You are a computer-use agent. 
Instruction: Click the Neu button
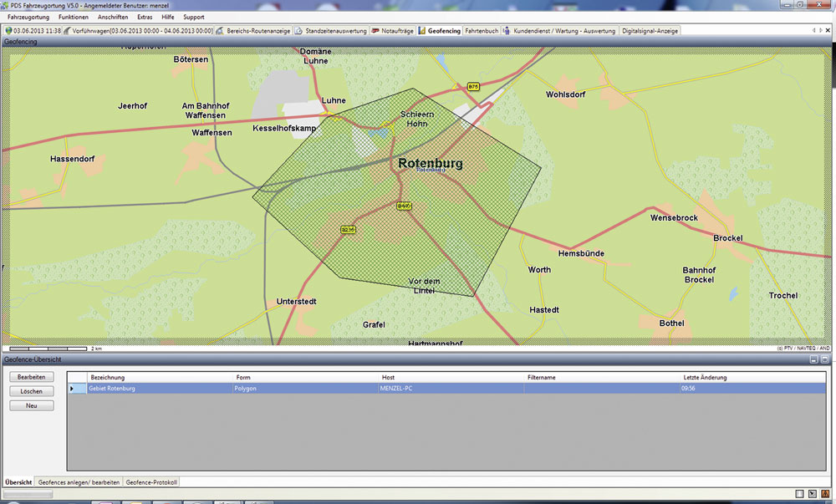(x=32, y=405)
